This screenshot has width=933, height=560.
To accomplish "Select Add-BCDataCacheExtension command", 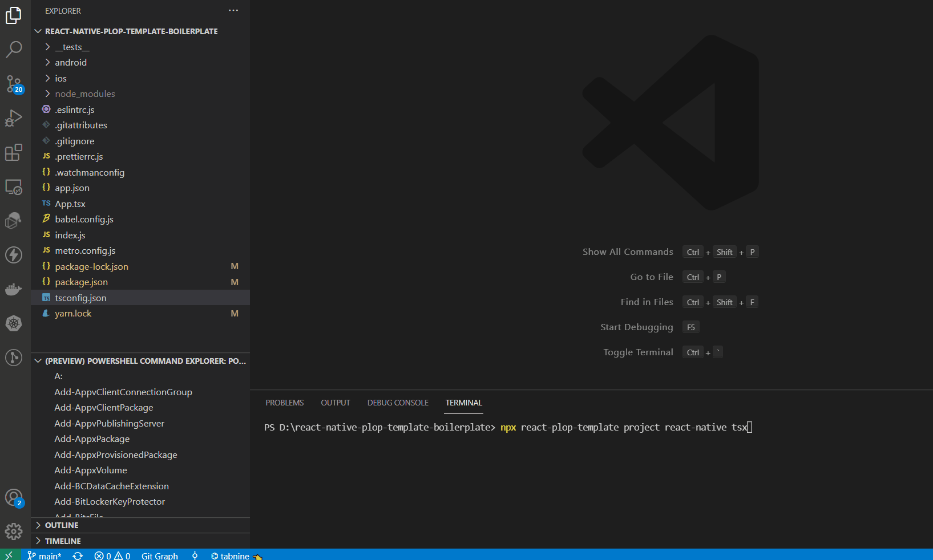I will pos(112,486).
